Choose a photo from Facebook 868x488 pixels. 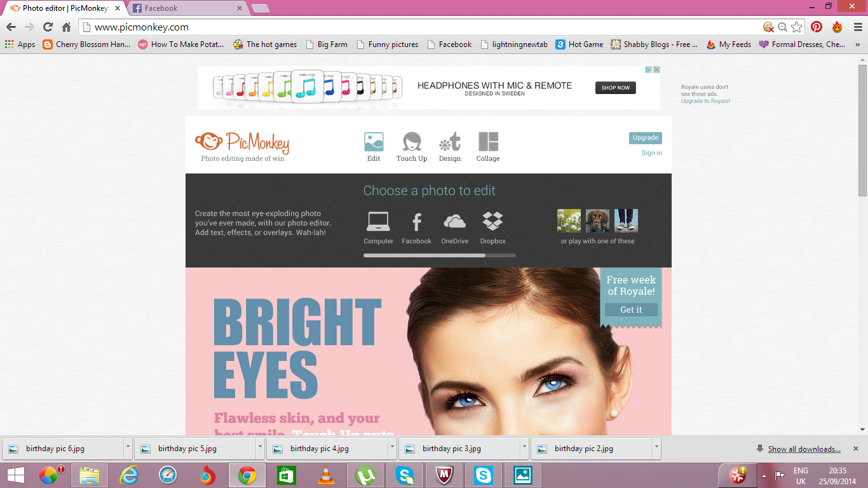point(417,222)
